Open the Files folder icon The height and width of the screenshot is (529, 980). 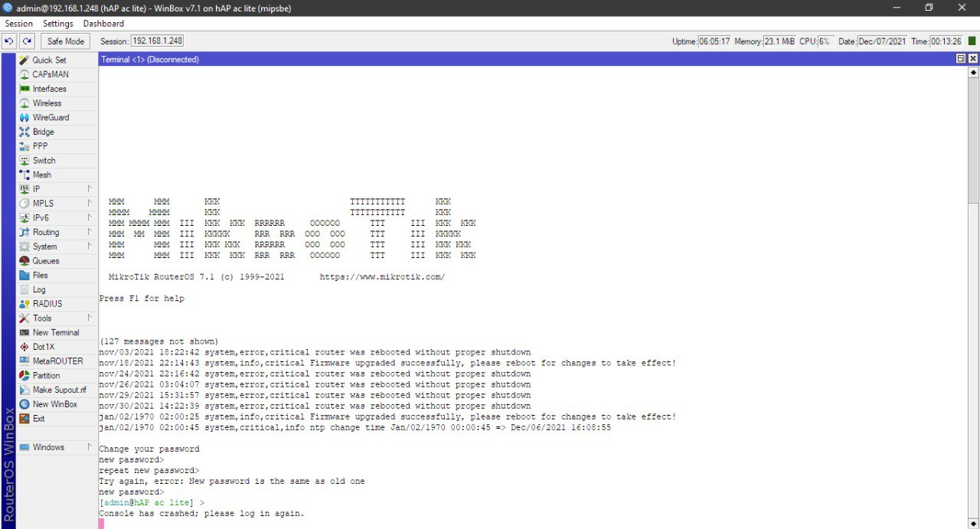(x=24, y=276)
